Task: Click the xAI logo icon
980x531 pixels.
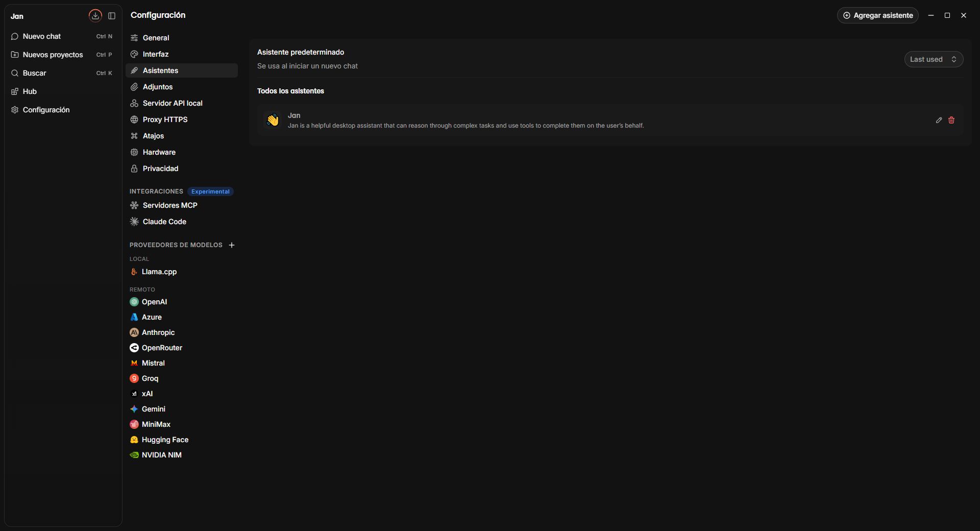Action: 134,394
